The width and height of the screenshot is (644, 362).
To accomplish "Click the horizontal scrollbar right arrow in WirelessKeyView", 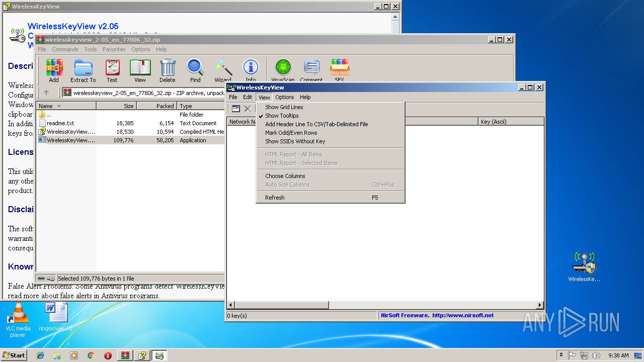I will pyautogui.click(x=540, y=305).
